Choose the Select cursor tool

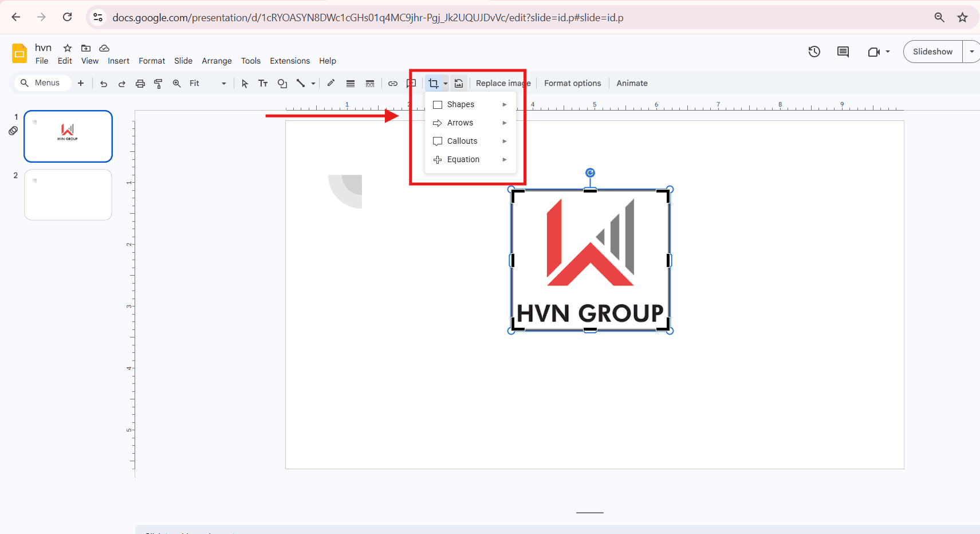245,84
